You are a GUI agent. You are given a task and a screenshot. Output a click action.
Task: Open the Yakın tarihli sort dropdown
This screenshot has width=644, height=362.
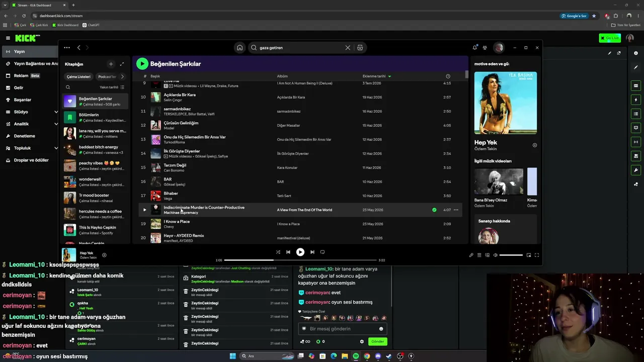click(x=112, y=87)
